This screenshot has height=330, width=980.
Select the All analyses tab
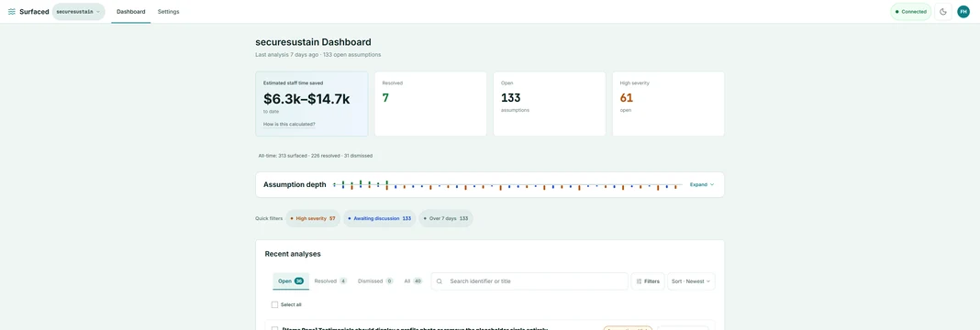click(x=413, y=281)
